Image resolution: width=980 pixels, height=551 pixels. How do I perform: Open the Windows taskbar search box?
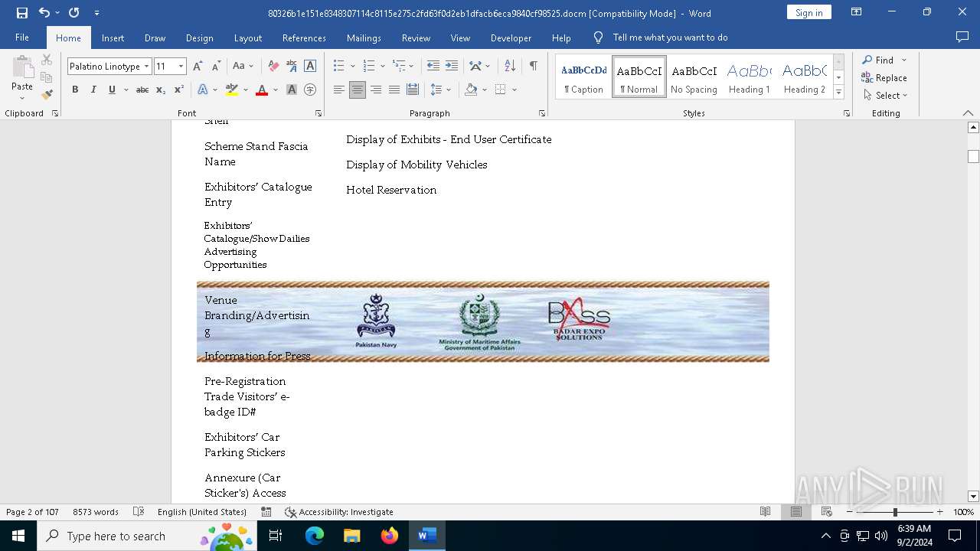(146, 536)
